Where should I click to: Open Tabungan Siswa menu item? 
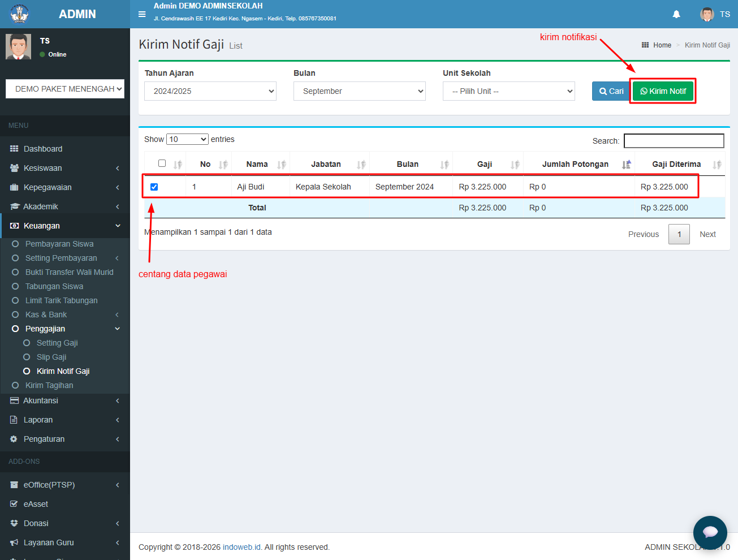click(x=54, y=286)
